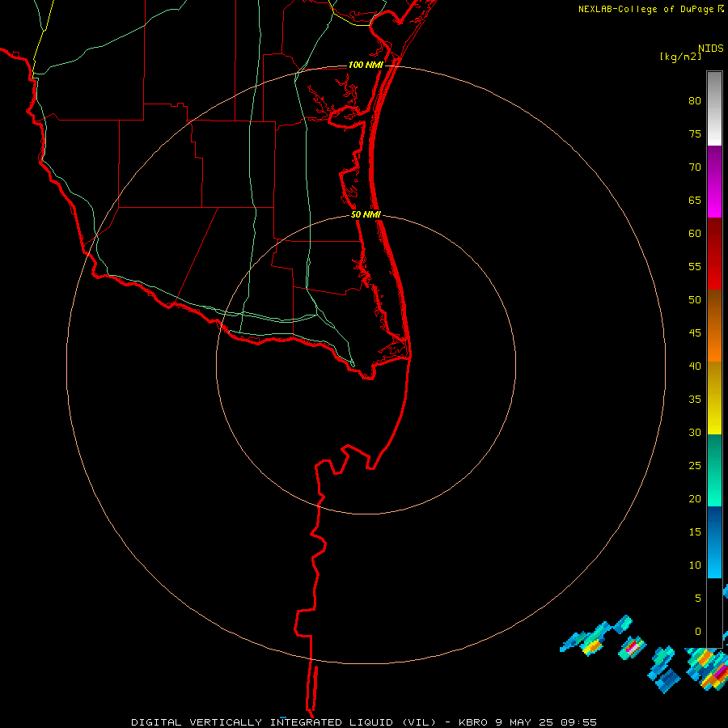Select the 50 NMI range ring label
Screen dimensions: 728x728
[366, 214]
